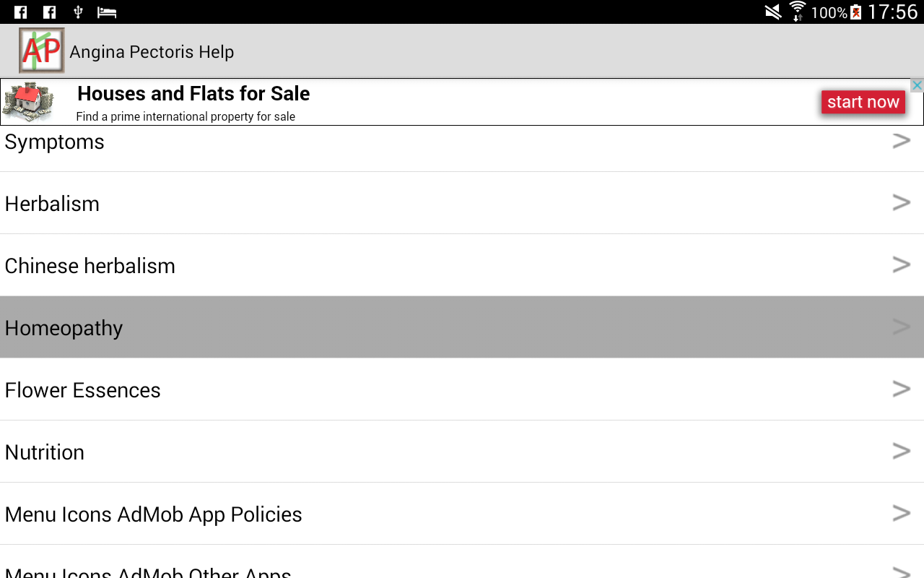
Task: Tap the USB connection status icon
Action: point(78,12)
